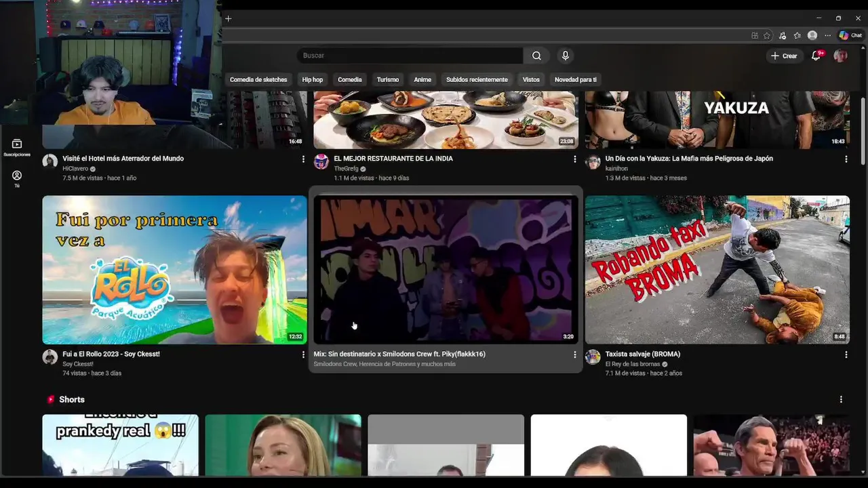Click the Shorts section icon
The width and height of the screenshot is (868, 488).
[x=51, y=399]
